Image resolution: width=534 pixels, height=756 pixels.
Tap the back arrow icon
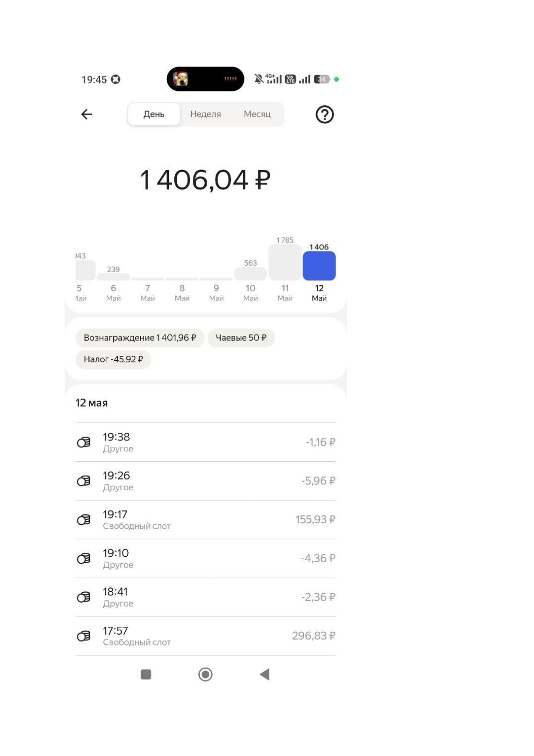click(x=86, y=114)
